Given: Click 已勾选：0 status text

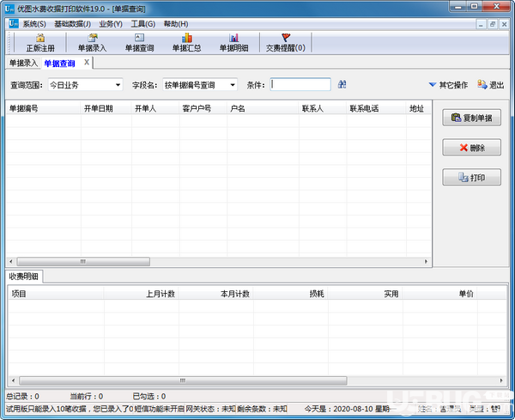Looking at the screenshot, I should coord(149,396).
